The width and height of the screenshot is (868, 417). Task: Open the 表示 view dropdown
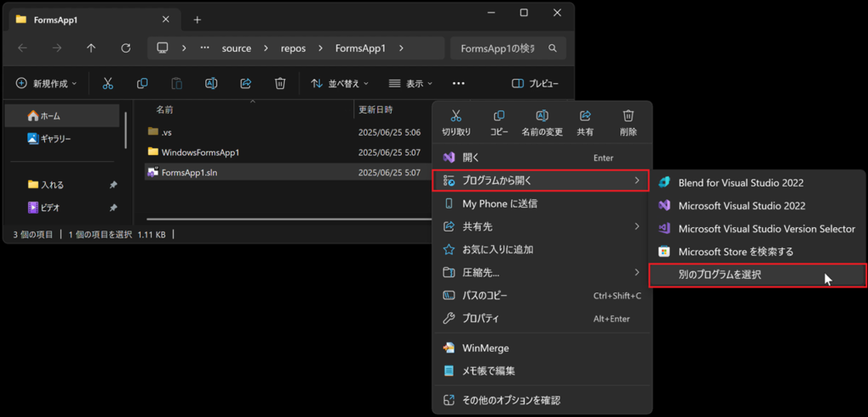click(411, 84)
